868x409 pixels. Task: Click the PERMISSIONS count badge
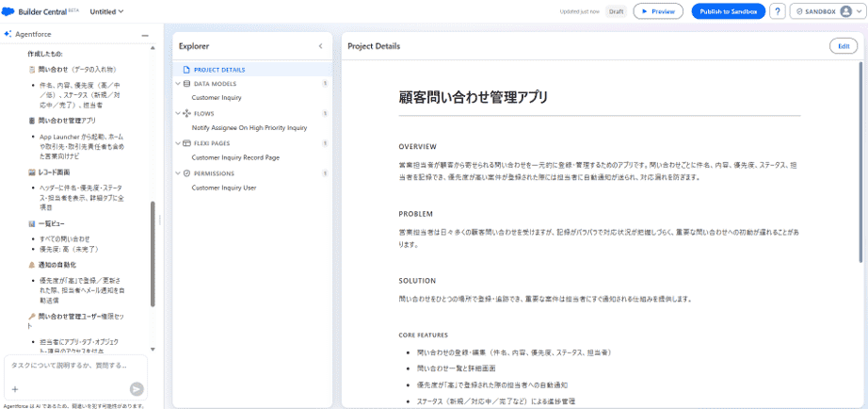[325, 173]
